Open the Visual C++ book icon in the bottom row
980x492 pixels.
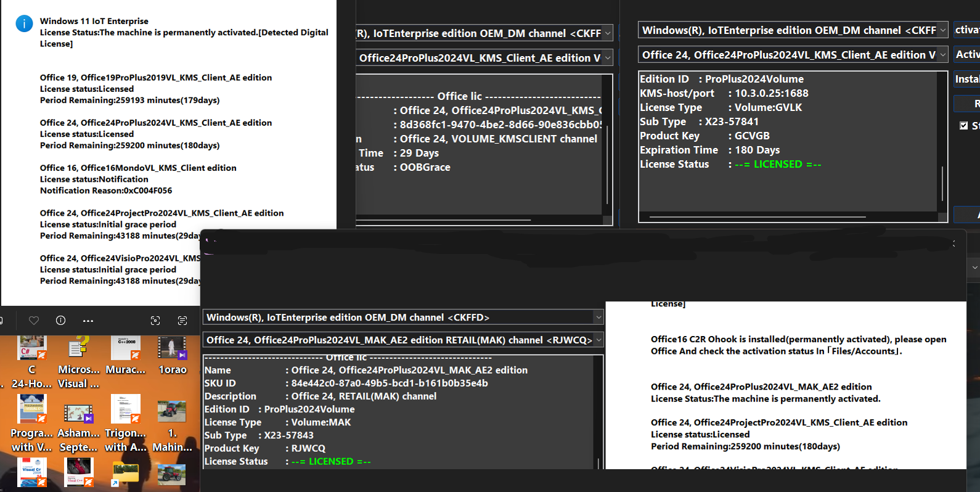point(78,472)
